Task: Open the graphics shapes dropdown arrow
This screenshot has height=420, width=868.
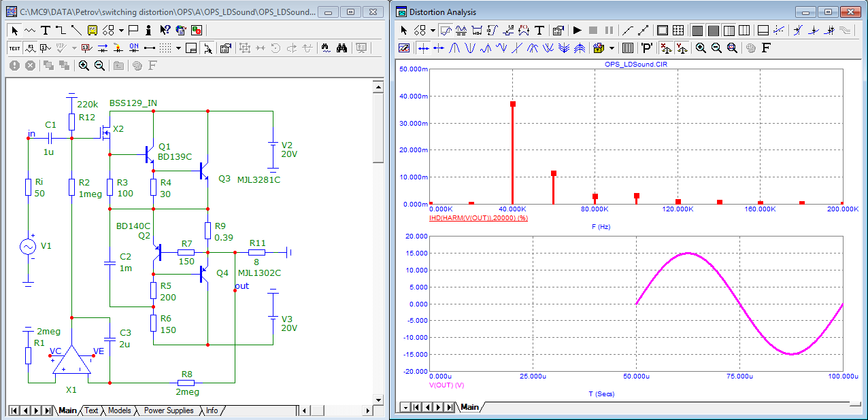Action: point(121,30)
